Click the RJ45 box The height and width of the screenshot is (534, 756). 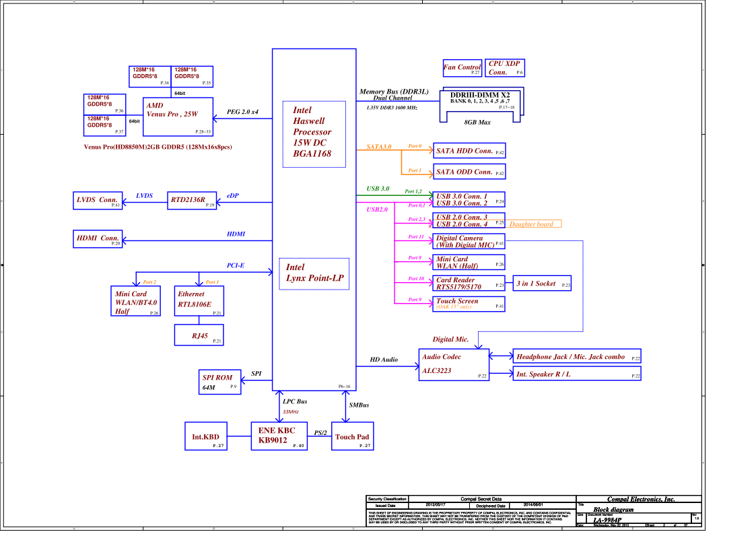tap(199, 335)
